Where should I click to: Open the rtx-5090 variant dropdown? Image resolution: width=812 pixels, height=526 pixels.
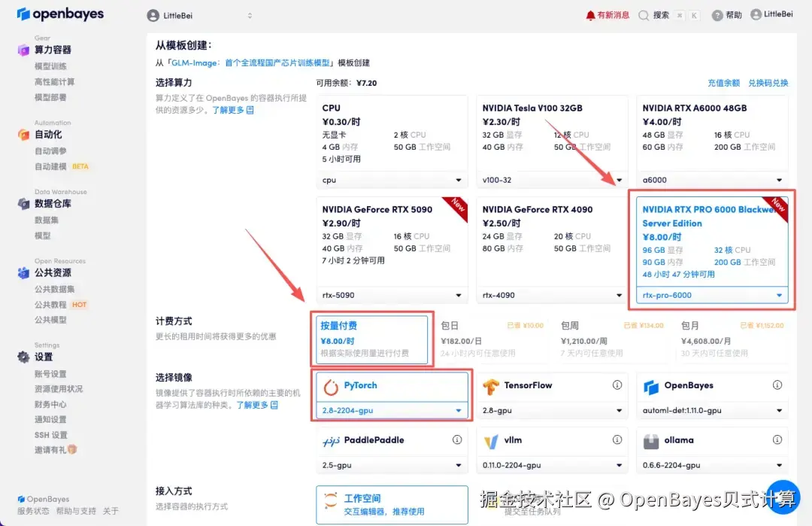(x=392, y=295)
